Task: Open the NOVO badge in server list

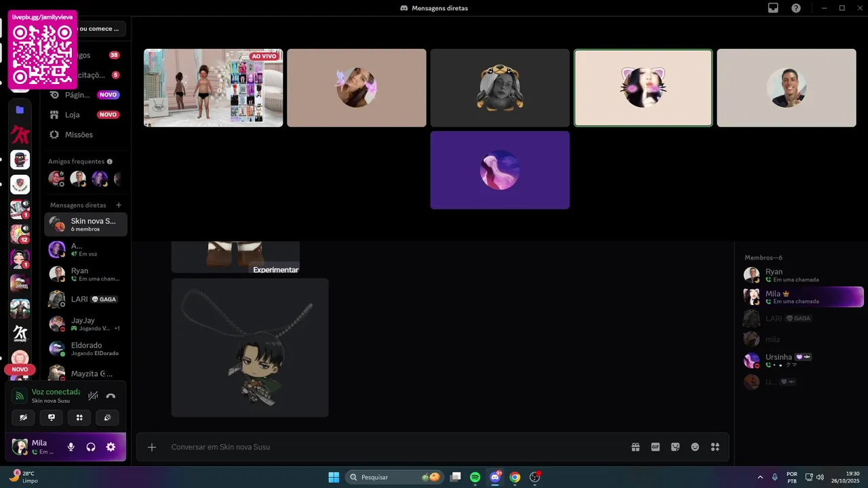Action: click(x=20, y=369)
